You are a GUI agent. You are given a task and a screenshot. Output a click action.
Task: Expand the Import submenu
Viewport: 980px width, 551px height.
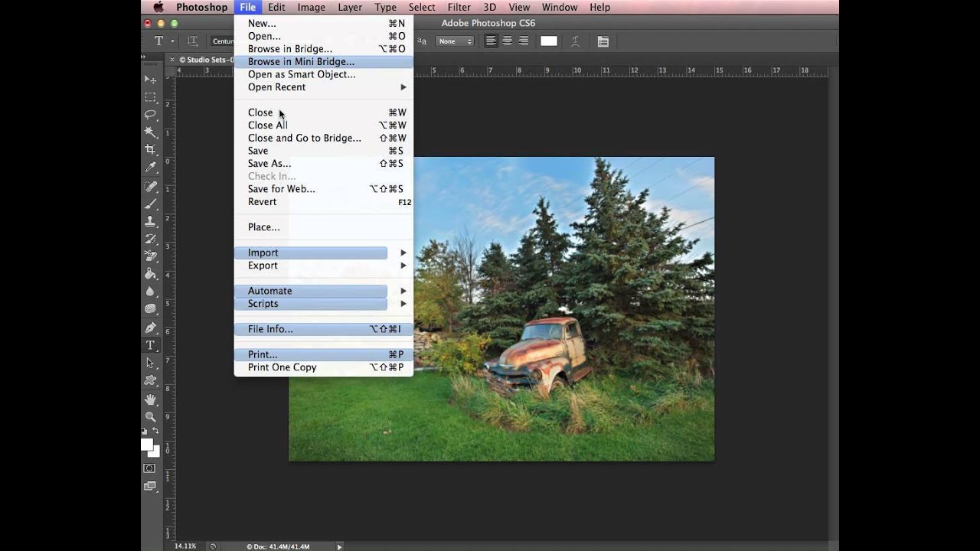(x=323, y=253)
